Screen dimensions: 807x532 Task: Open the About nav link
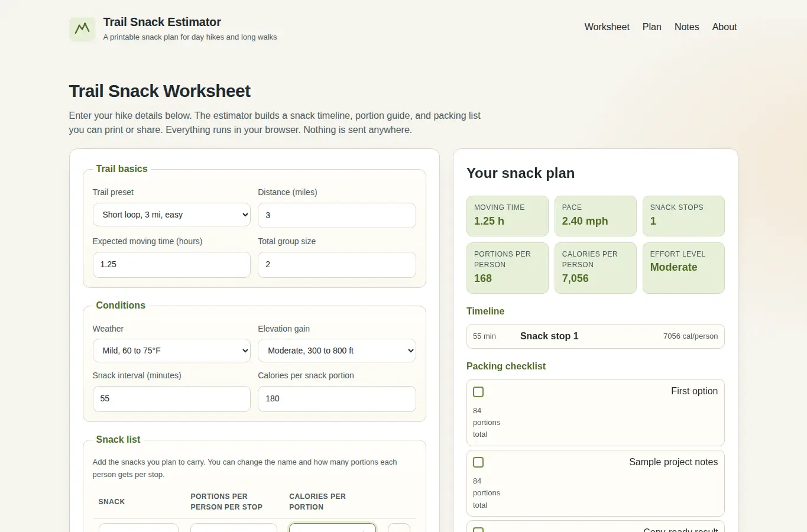[724, 27]
